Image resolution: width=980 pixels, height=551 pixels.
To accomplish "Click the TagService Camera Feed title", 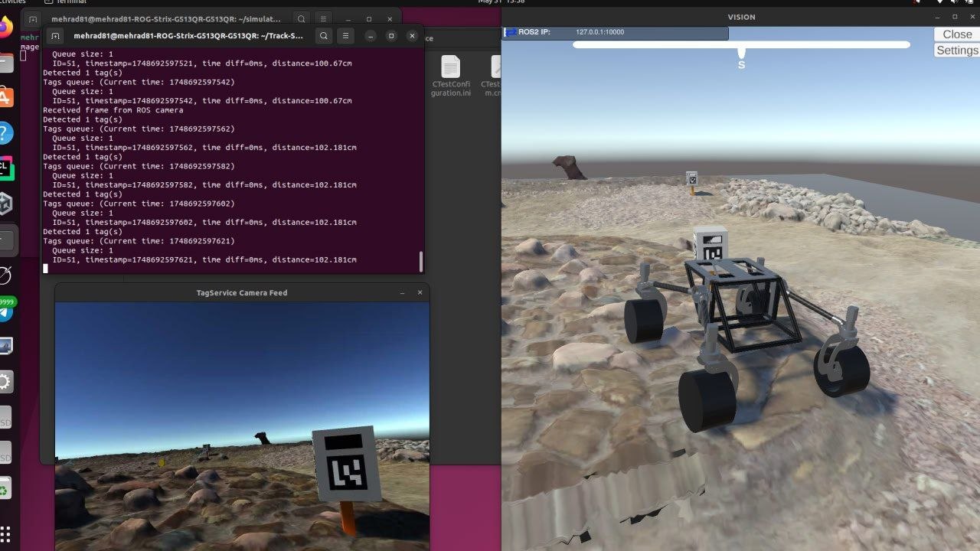I will [x=242, y=293].
